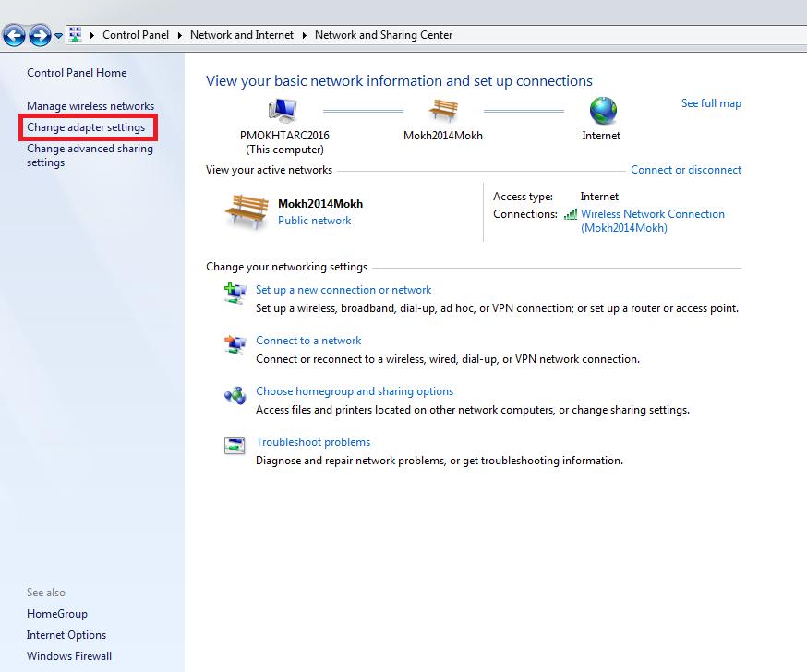This screenshot has width=807, height=672.
Task: Open Control Panel Home
Action: [x=77, y=73]
